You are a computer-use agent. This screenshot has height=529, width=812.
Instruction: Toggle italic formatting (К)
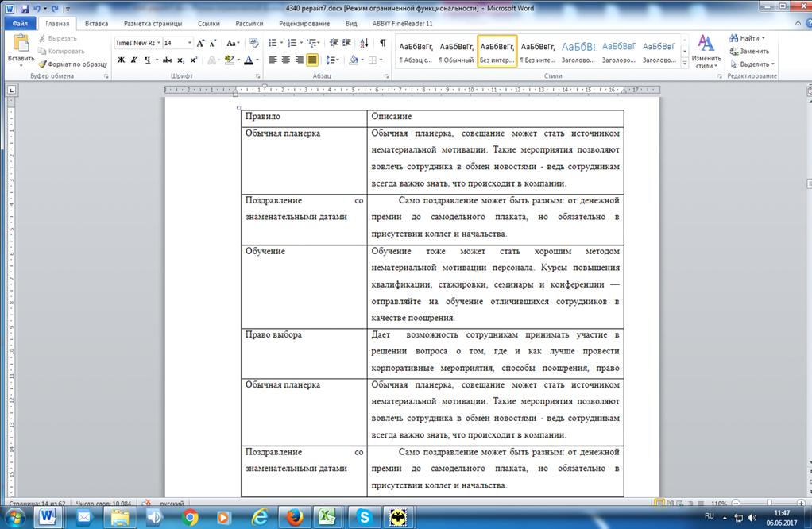[134, 60]
